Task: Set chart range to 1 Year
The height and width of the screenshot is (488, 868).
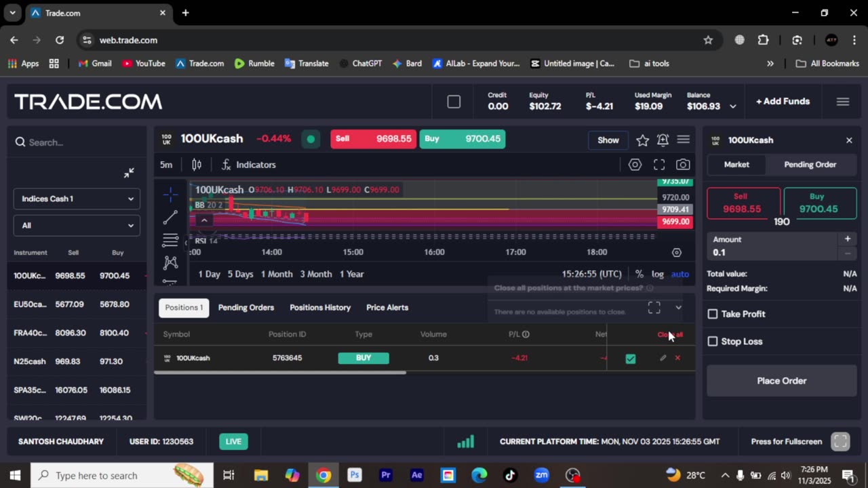Action: point(351,274)
